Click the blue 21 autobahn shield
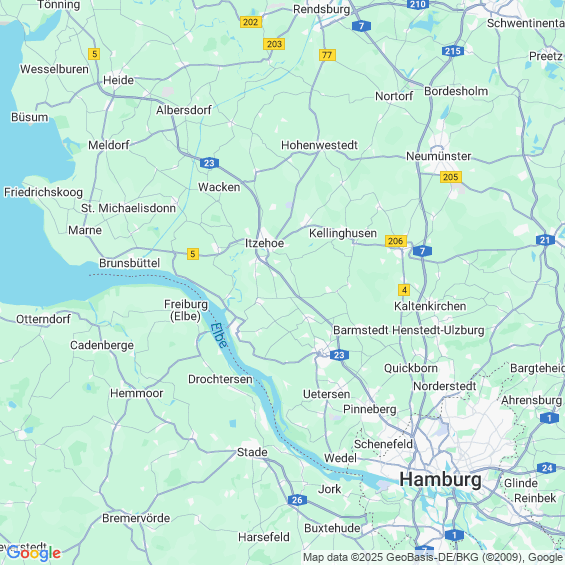565x565 pixels. pyautogui.click(x=545, y=240)
